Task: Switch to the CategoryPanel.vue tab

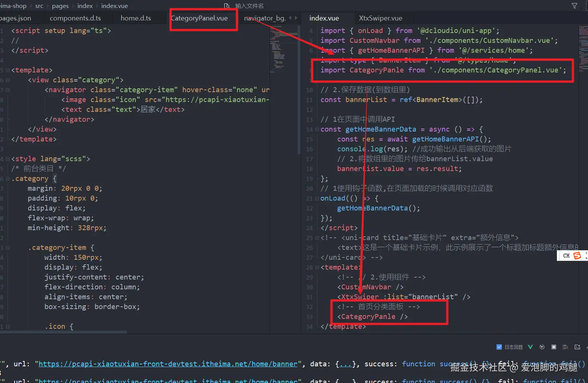Action: pyautogui.click(x=199, y=18)
